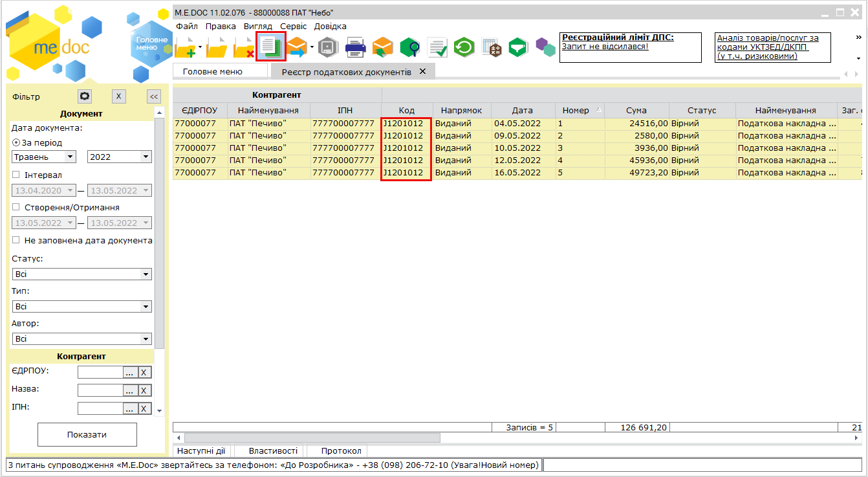This screenshot has height=477, width=868.
Task: Check the Створення/Отримання option
Action: 16,207
